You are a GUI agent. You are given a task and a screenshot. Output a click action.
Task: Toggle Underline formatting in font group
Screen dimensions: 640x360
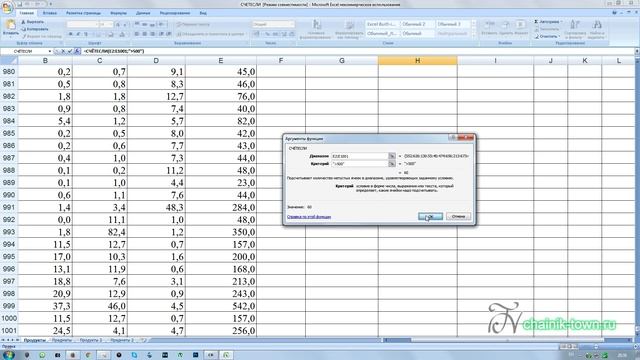(x=86, y=34)
